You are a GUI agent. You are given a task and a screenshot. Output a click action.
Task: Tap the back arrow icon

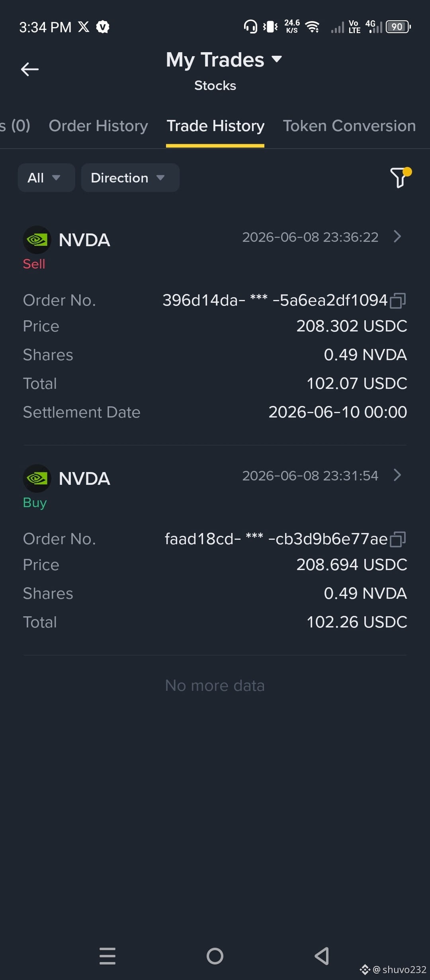click(x=30, y=69)
